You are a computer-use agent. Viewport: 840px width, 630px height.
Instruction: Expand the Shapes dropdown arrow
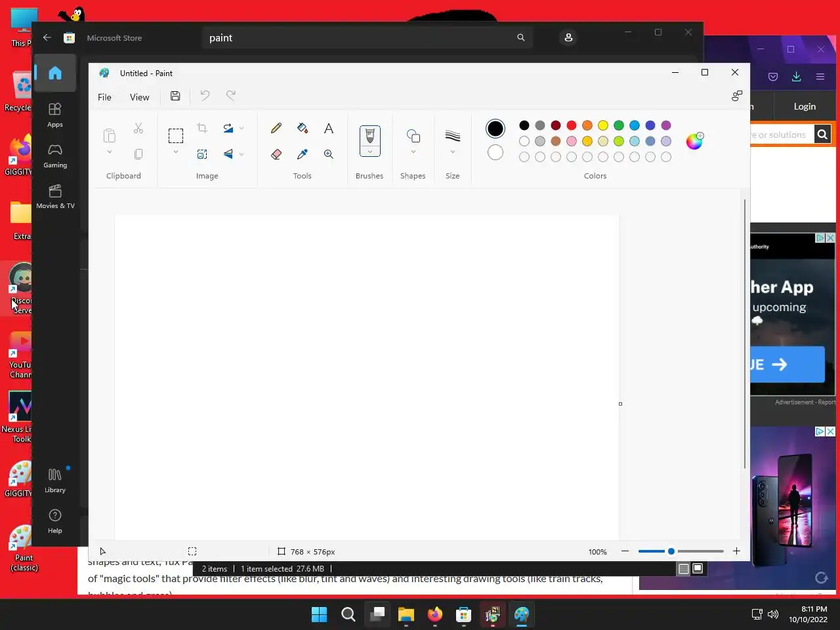pos(413,152)
